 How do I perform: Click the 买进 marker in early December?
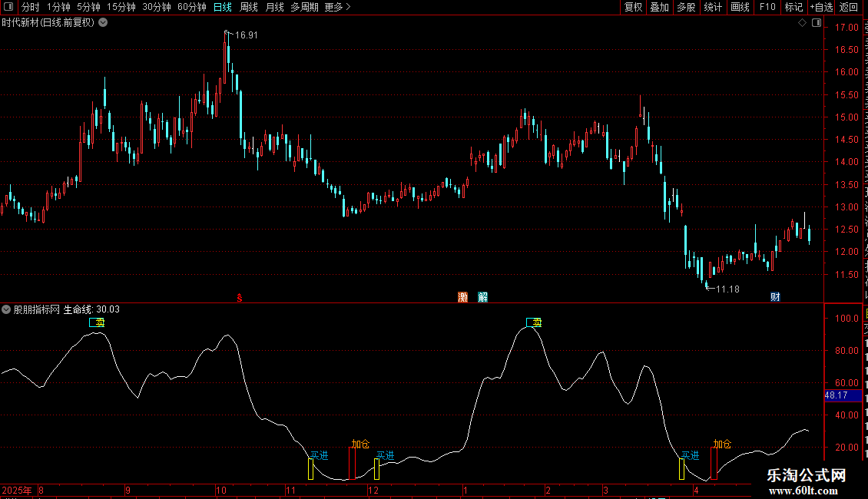click(386, 455)
